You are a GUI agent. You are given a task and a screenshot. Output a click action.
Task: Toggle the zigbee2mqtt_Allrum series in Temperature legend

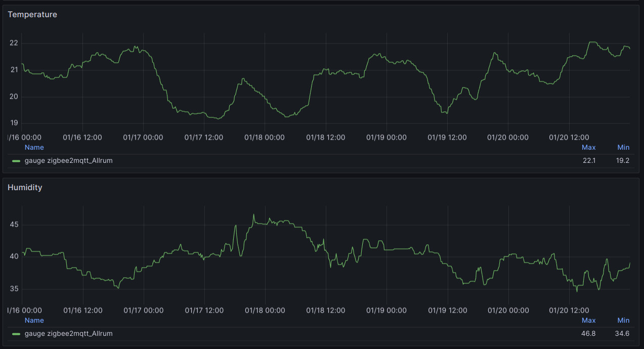(x=68, y=161)
